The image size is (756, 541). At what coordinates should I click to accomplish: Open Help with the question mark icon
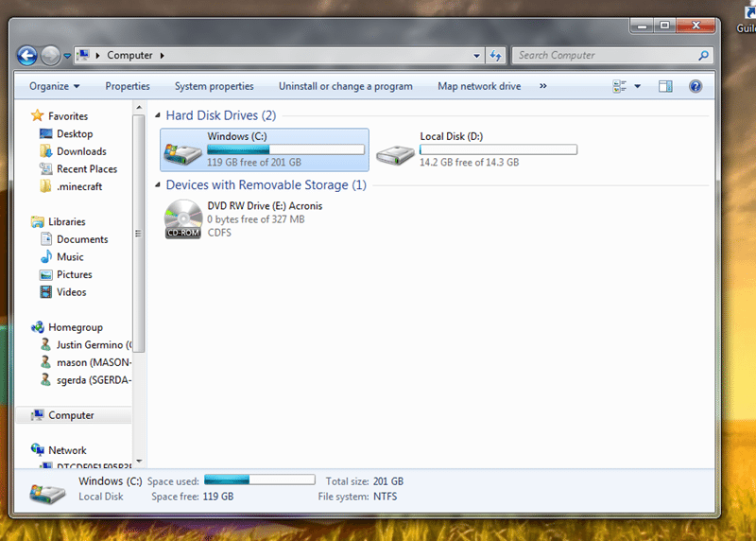[x=696, y=86]
